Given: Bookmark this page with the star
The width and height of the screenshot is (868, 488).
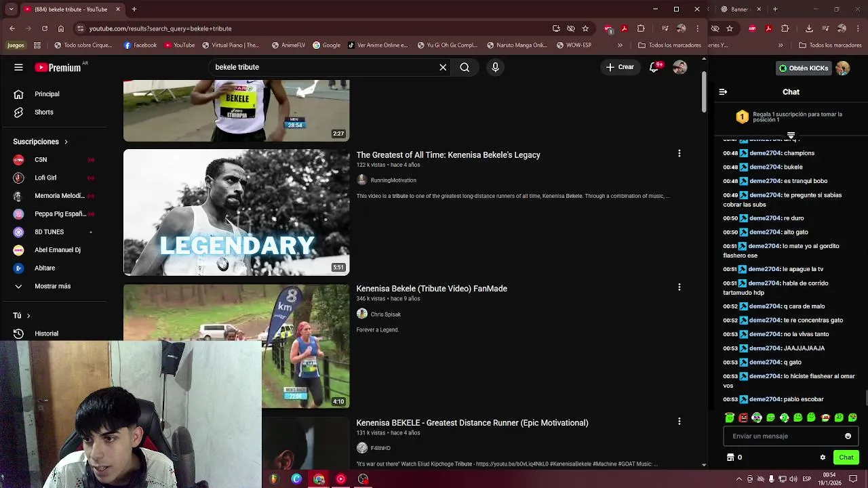Looking at the screenshot, I should [x=585, y=28].
